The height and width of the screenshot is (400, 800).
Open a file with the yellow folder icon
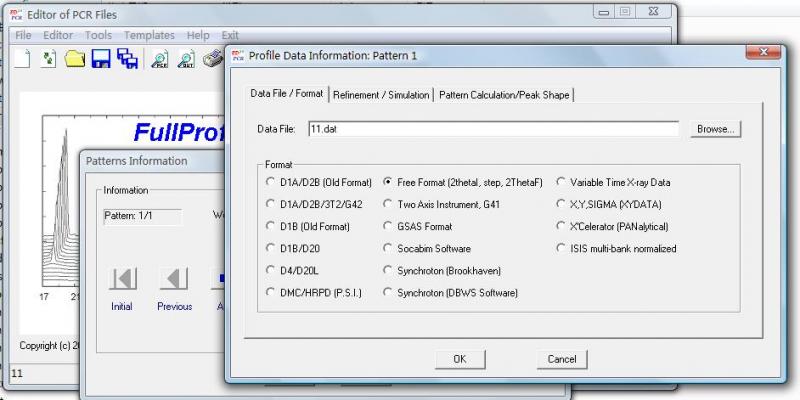pyautogui.click(x=74, y=59)
